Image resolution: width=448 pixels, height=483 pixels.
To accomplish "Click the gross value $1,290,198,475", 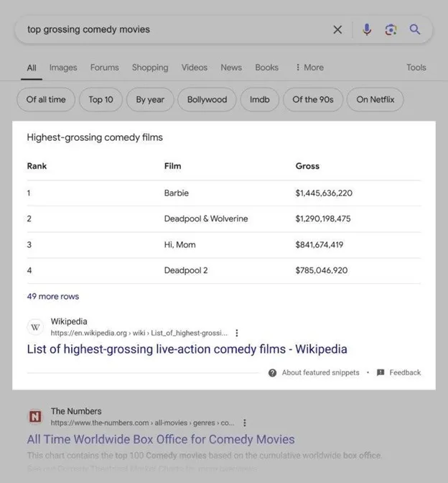I will click(323, 218).
